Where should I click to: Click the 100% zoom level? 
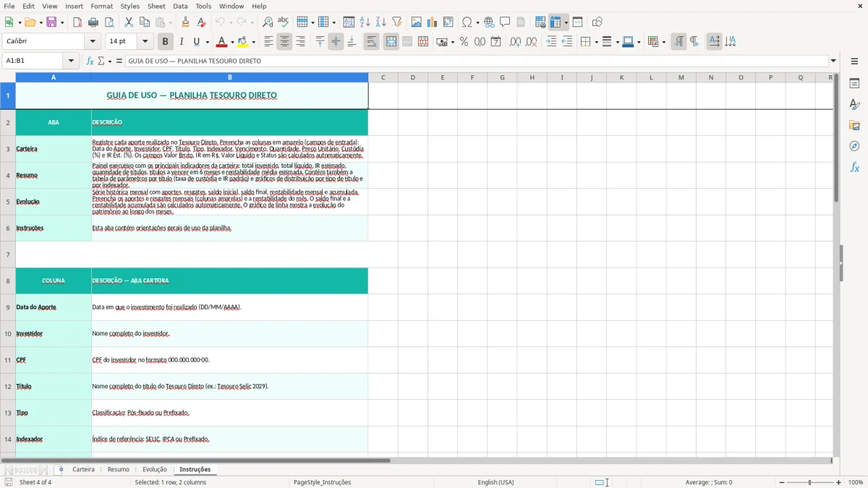[856, 482]
